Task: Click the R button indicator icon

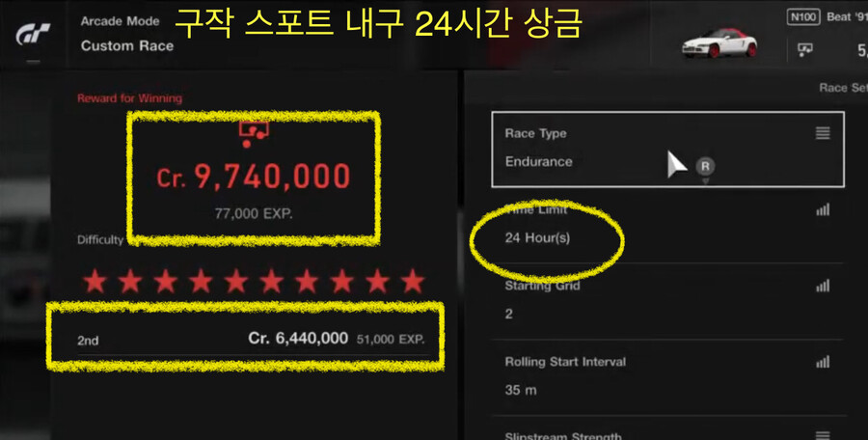Action: pyautogui.click(x=705, y=166)
